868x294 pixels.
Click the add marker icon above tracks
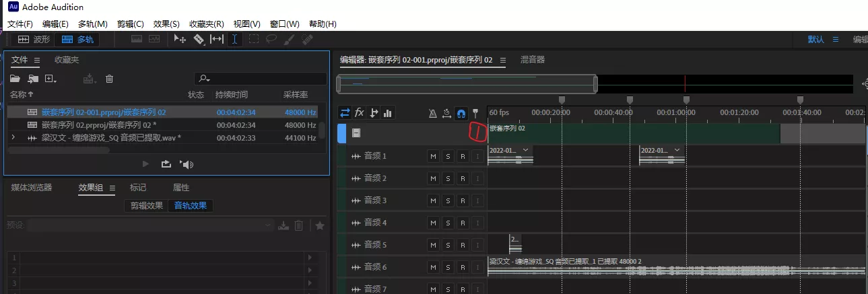tap(475, 113)
